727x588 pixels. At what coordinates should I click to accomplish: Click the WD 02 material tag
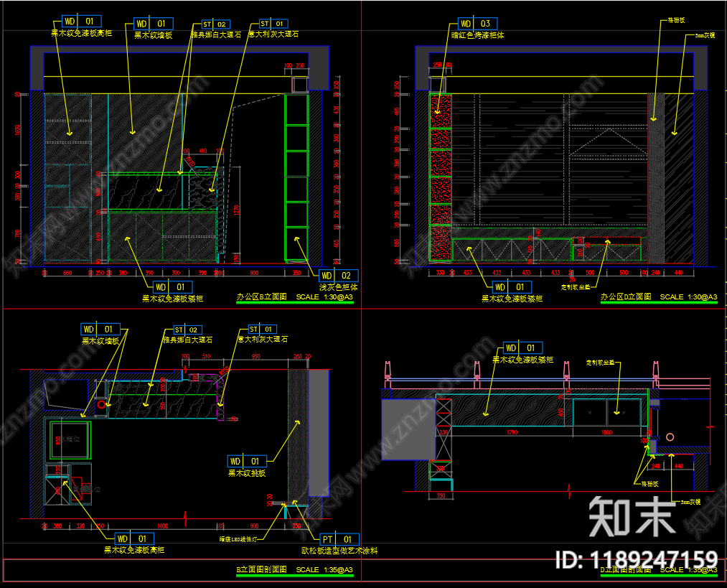(339, 276)
